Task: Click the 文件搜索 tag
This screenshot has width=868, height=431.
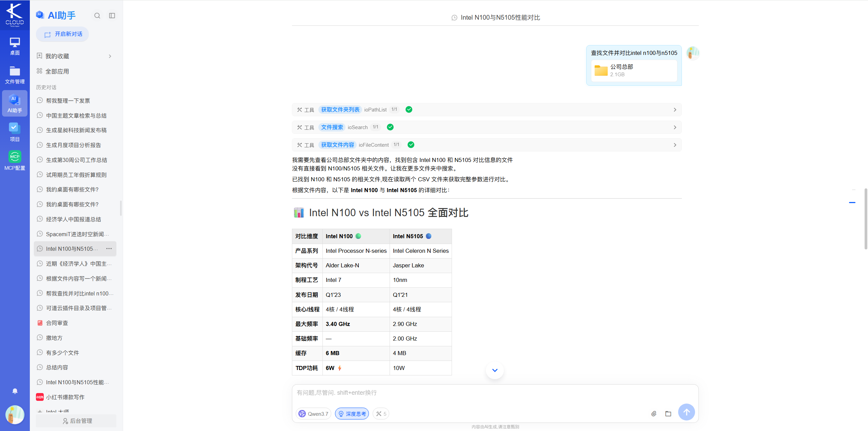Action: point(332,127)
